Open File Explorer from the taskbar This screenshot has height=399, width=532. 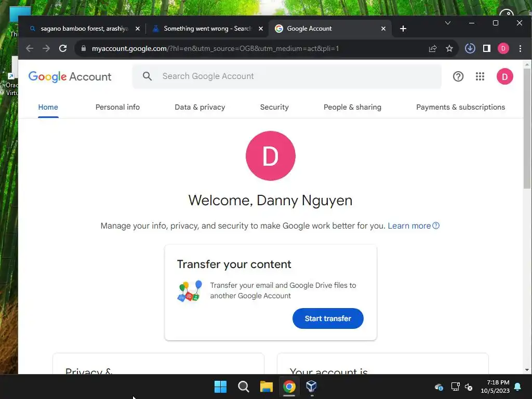267,387
